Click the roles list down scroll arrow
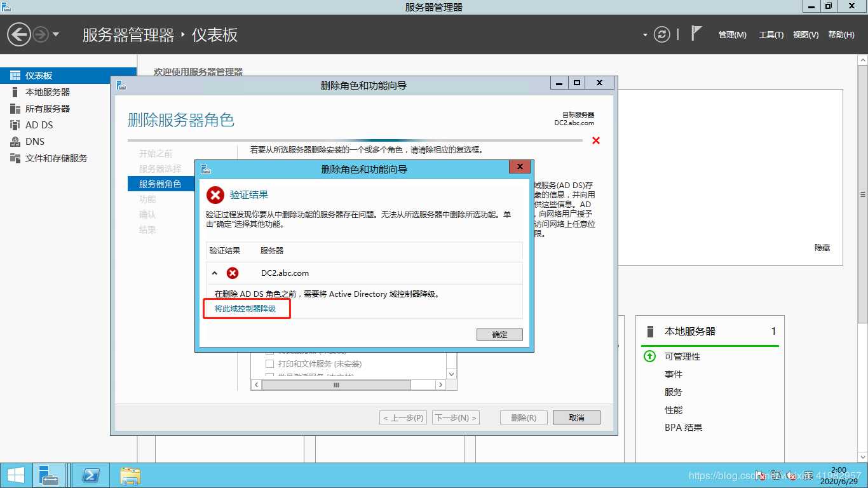Screen dimensions: 868x488 (x=451, y=375)
